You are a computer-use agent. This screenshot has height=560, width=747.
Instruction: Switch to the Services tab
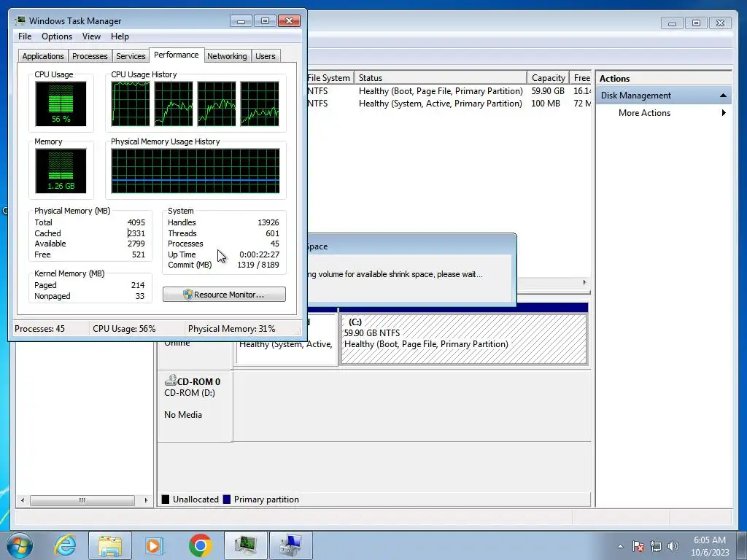[131, 56]
